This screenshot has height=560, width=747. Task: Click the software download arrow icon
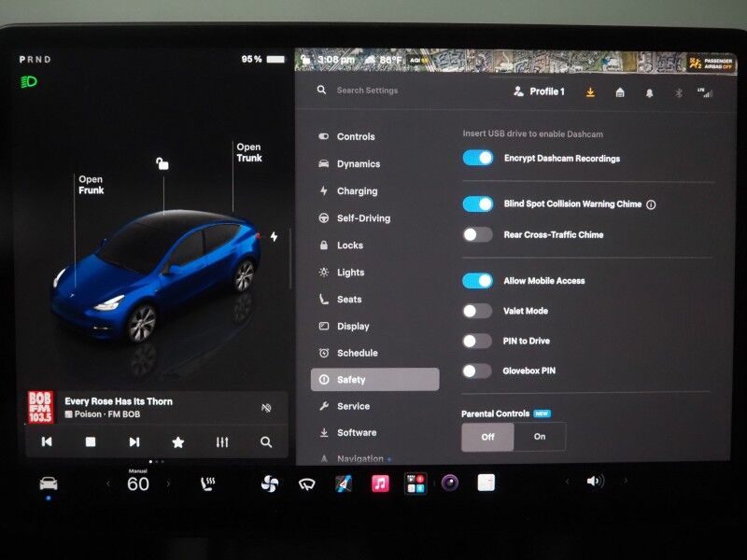point(590,91)
